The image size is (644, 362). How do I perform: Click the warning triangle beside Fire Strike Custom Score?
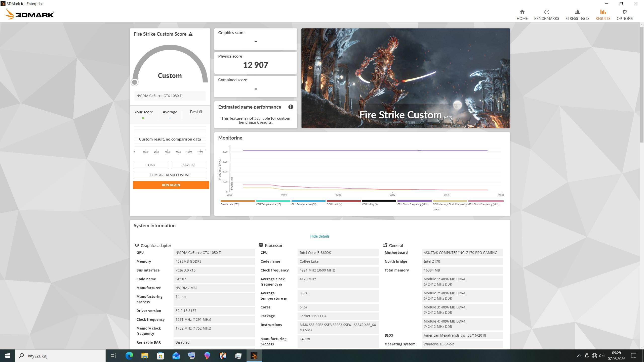pyautogui.click(x=190, y=34)
